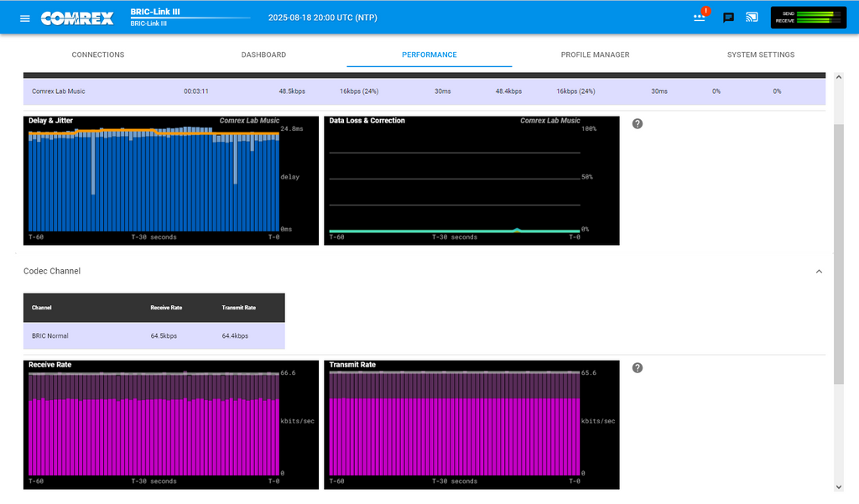Click the Comrex logo
This screenshot has height=504, width=859.
(77, 18)
